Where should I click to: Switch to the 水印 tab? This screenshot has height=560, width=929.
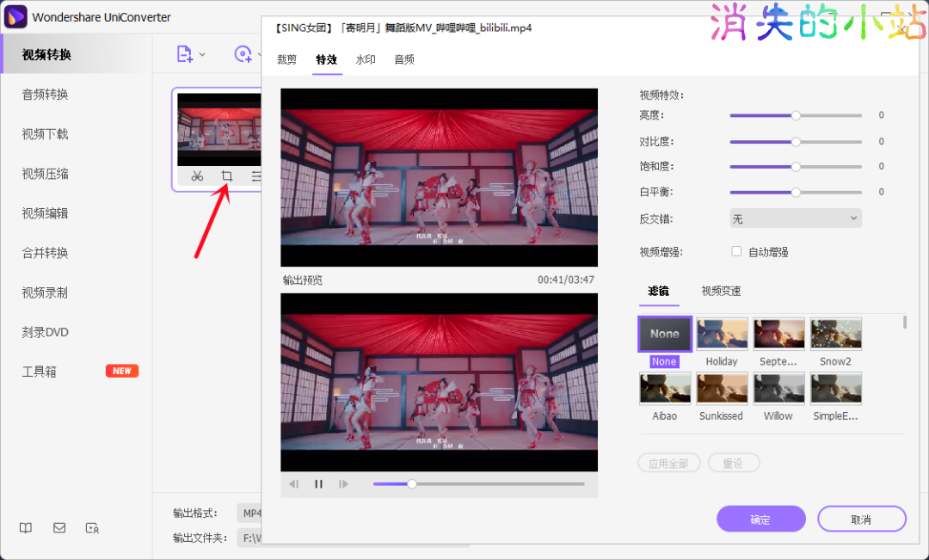(x=366, y=59)
